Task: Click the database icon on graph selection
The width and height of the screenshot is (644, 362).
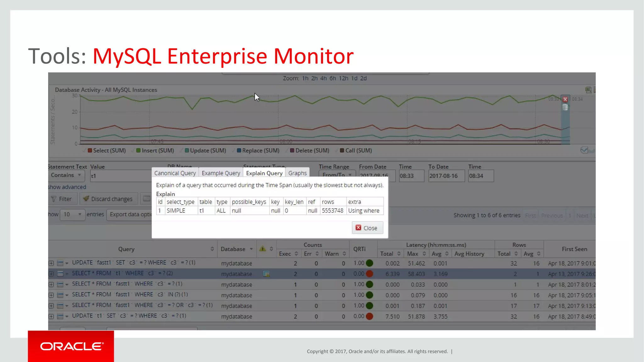Action: click(565, 107)
